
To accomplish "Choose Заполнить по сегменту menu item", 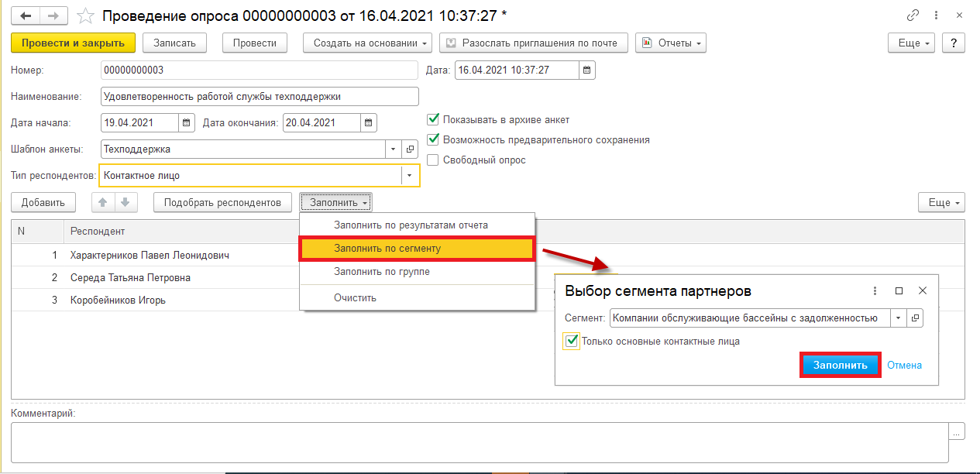I will tap(417, 249).
